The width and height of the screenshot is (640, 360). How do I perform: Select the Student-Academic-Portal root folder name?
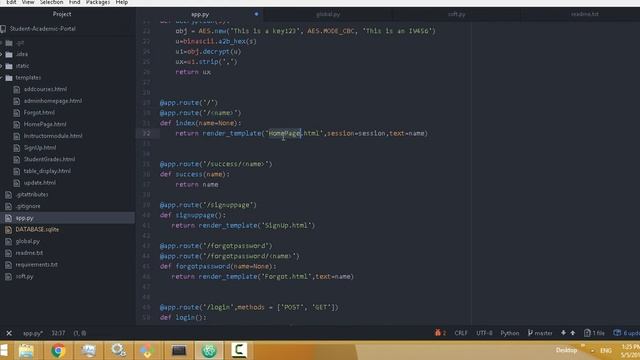tap(43, 29)
